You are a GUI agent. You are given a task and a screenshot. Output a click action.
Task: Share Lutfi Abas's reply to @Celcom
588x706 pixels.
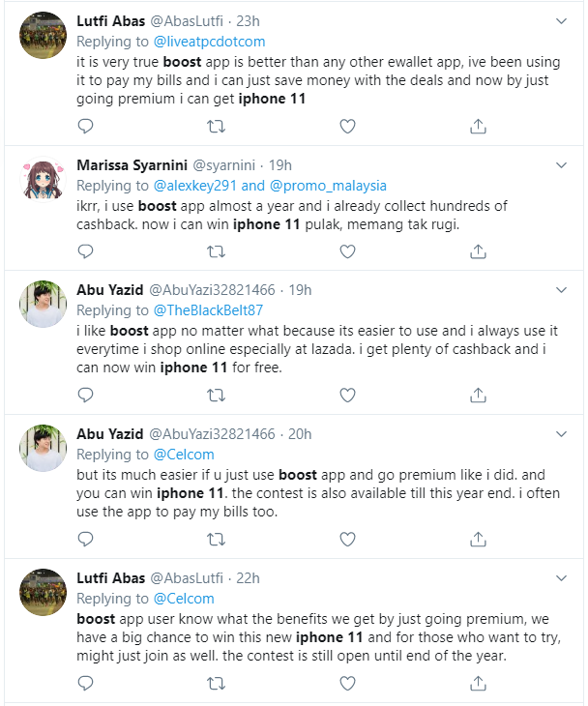click(x=478, y=682)
